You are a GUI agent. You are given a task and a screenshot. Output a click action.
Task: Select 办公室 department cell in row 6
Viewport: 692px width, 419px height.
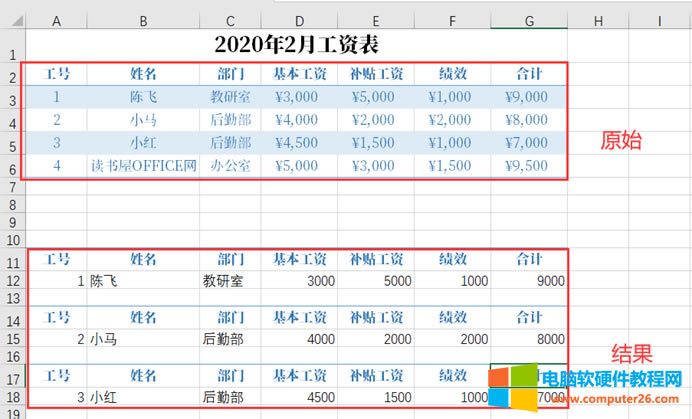pos(230,165)
